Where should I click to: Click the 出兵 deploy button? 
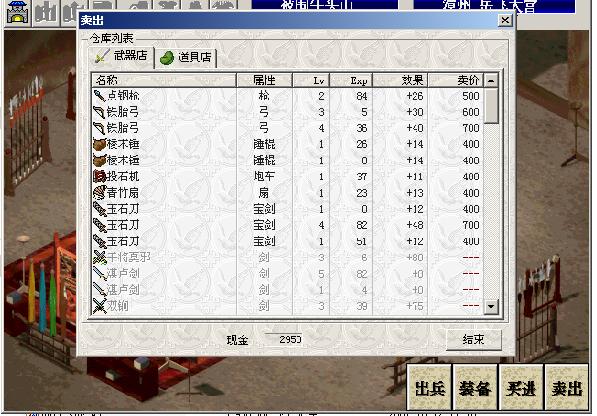click(x=429, y=387)
